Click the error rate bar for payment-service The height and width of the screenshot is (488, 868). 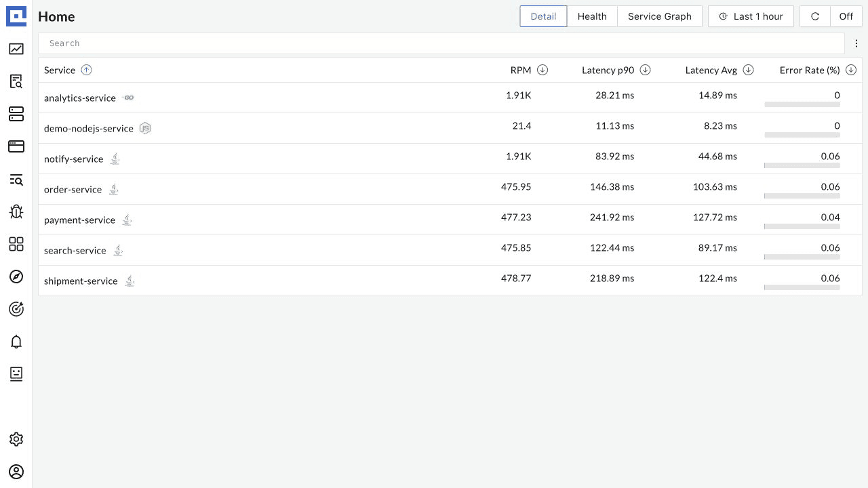[x=802, y=226]
